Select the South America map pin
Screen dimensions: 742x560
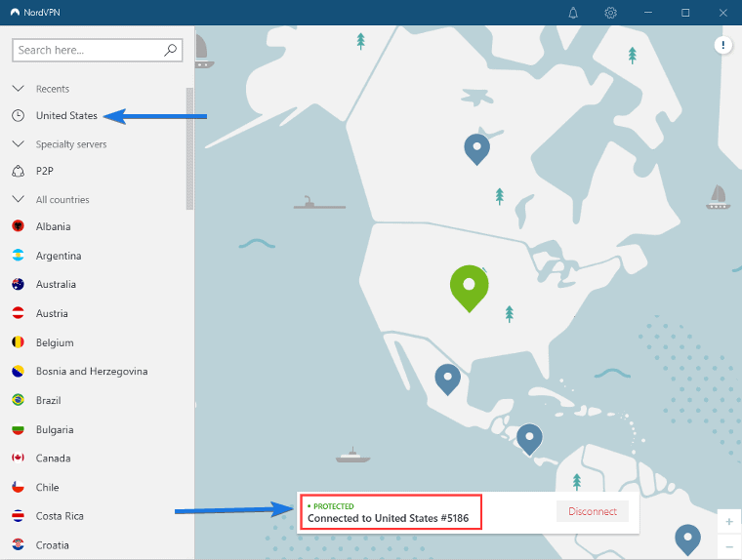[x=687, y=540]
